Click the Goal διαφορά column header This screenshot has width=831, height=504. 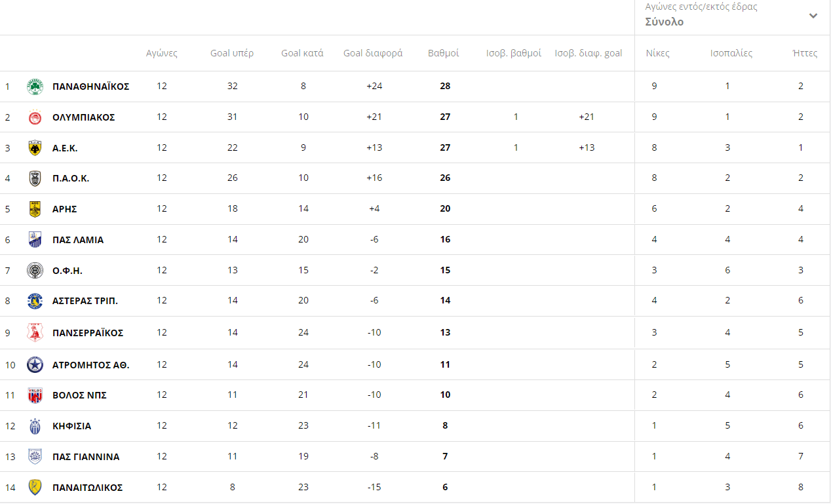(373, 53)
